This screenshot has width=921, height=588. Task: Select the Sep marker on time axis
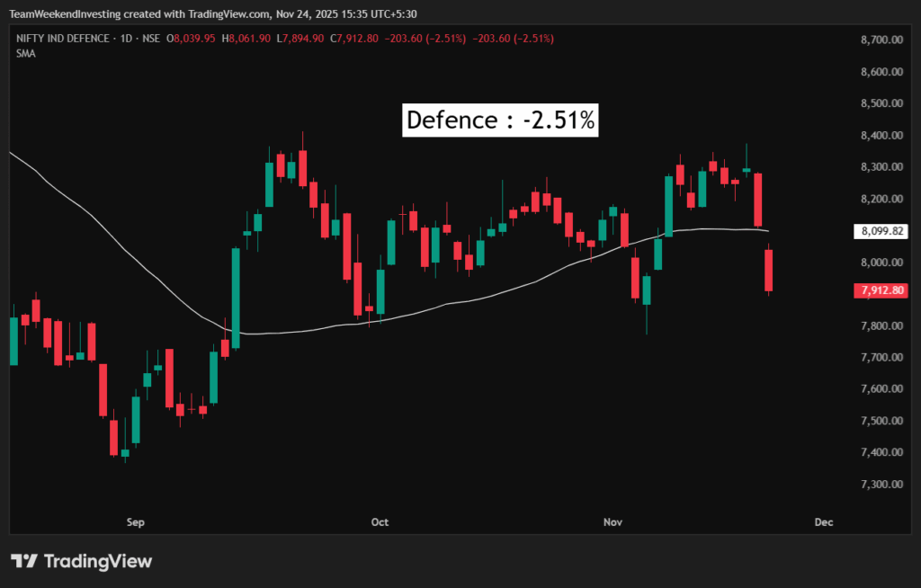[136, 521]
